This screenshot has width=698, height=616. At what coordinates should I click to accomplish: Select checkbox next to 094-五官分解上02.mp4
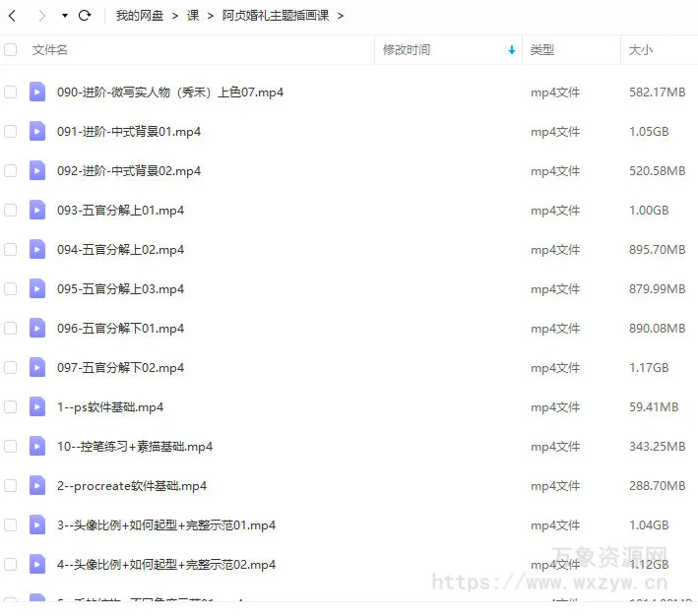pos(11,249)
